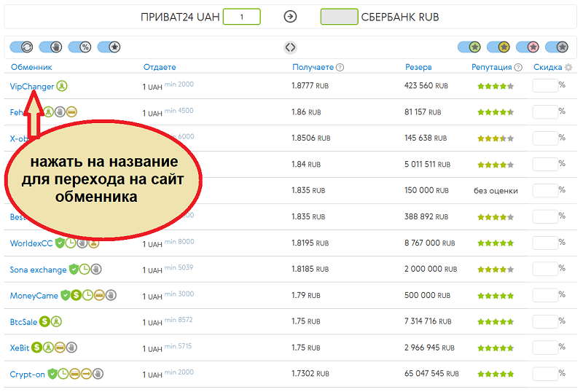Click the card badge next to XeBit
The height and width of the screenshot is (392, 583).
(x=60, y=348)
